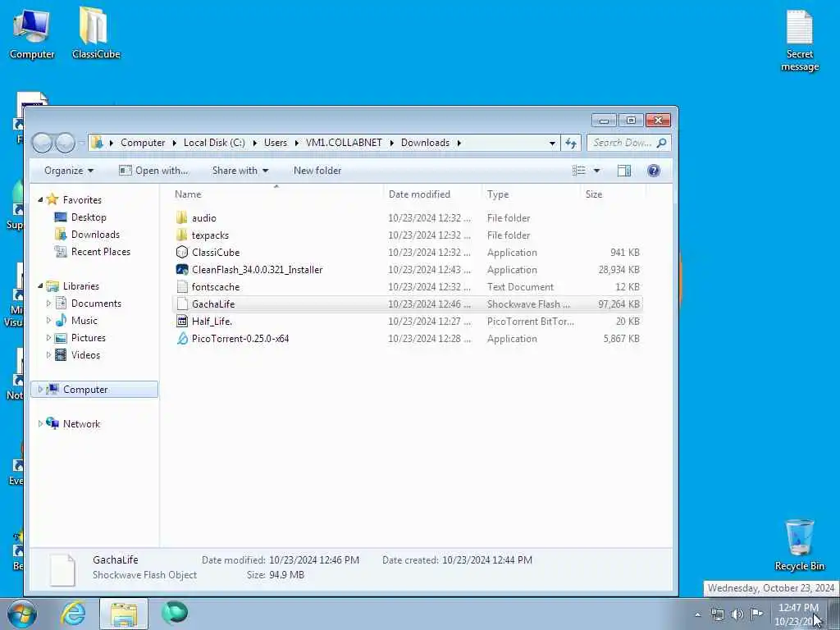
Task: Click the network tray icon
Action: 718,614
